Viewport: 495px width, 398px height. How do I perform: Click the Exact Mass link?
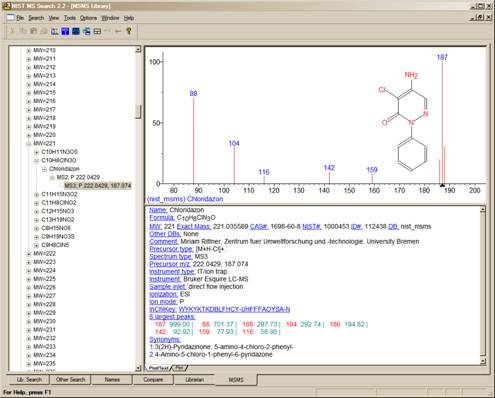pyautogui.click(x=194, y=227)
